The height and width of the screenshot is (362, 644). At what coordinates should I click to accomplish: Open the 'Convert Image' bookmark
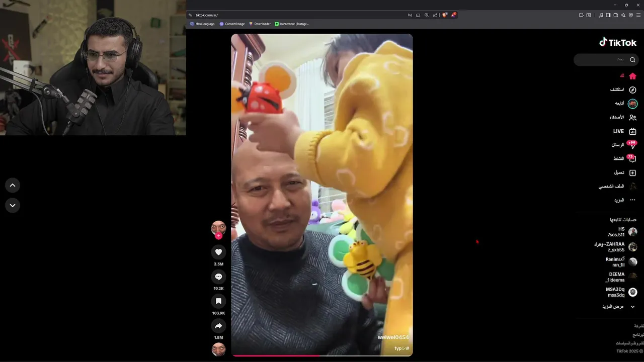click(x=232, y=24)
